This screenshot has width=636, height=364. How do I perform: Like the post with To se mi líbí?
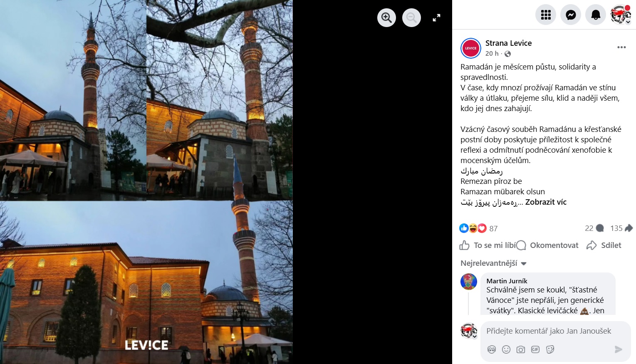[487, 245]
